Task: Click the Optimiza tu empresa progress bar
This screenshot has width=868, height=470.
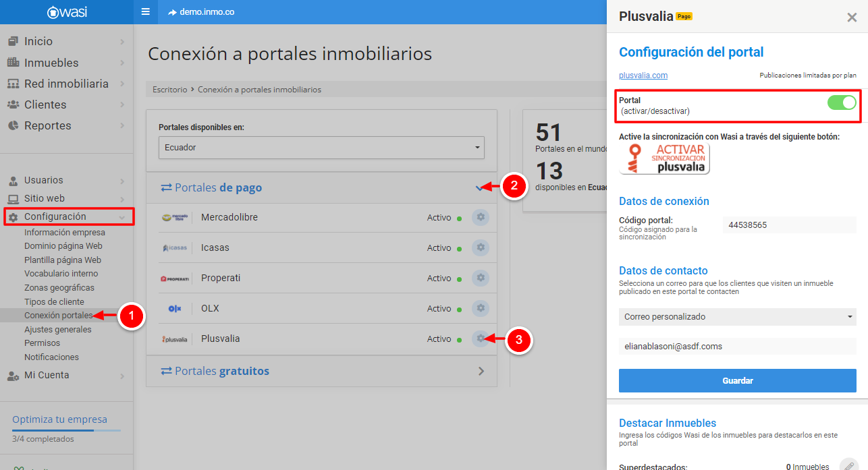Action: (66, 430)
